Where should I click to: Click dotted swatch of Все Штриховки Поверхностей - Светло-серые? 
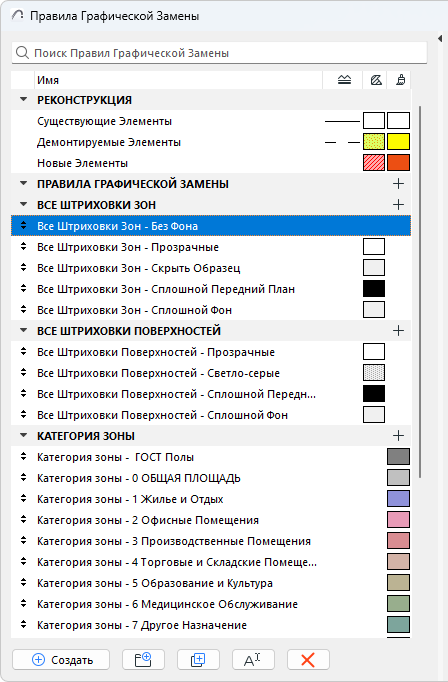(374, 372)
